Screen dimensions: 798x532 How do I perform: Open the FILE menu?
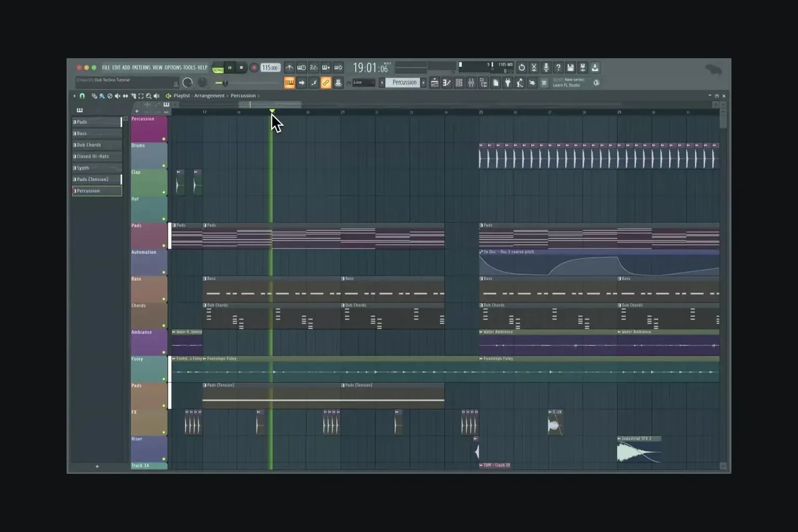(106, 68)
